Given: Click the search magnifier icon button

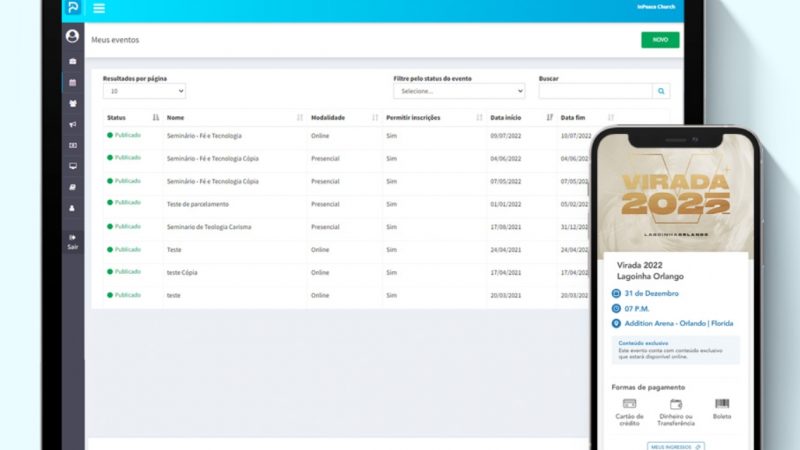Looking at the screenshot, I should [x=661, y=91].
